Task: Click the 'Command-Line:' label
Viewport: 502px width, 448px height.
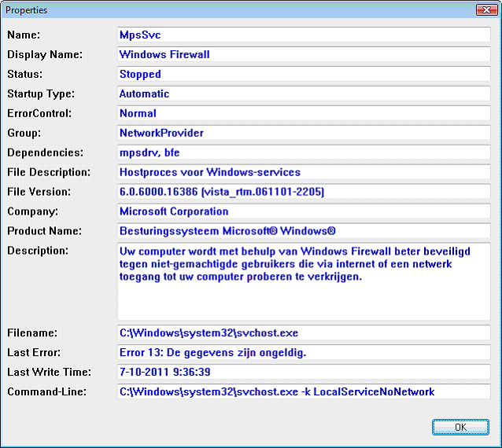Action: tap(47, 391)
